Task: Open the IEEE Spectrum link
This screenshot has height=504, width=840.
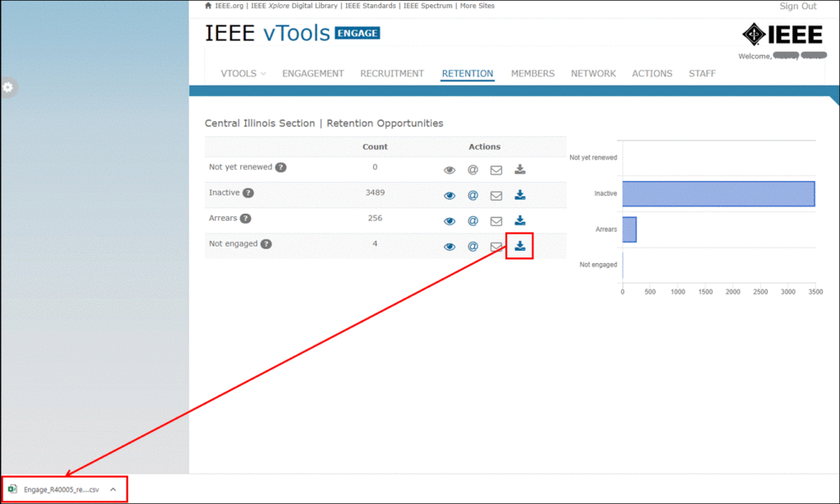Action: coord(427,5)
